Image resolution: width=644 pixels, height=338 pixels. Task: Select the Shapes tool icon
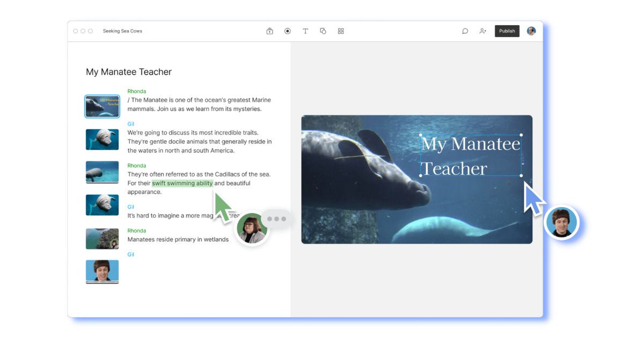(x=323, y=31)
